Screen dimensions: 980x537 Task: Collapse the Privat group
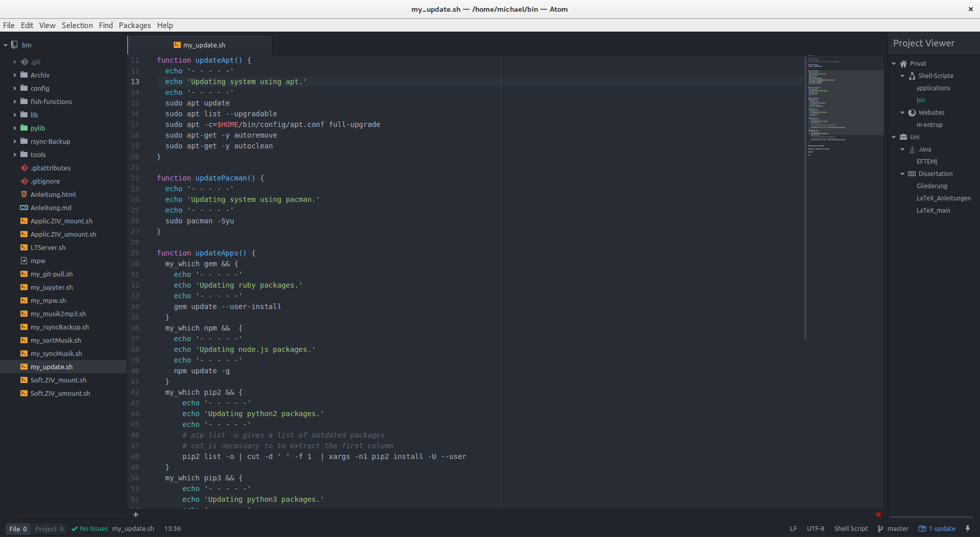(894, 64)
